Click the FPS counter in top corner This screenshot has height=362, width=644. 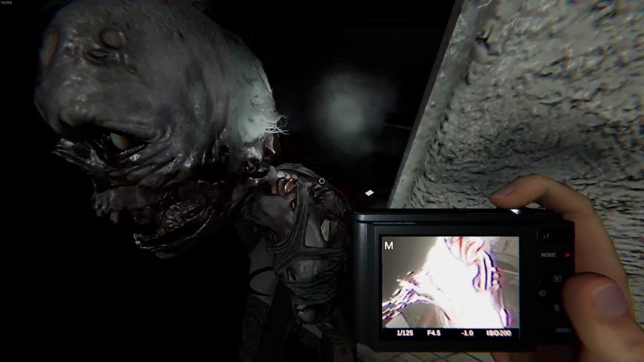tap(7, 3)
